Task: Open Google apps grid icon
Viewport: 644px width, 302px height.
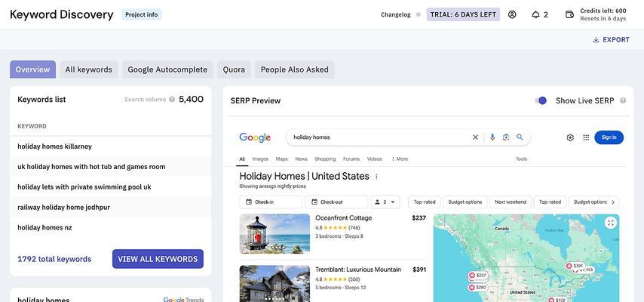Action: pyautogui.click(x=586, y=138)
